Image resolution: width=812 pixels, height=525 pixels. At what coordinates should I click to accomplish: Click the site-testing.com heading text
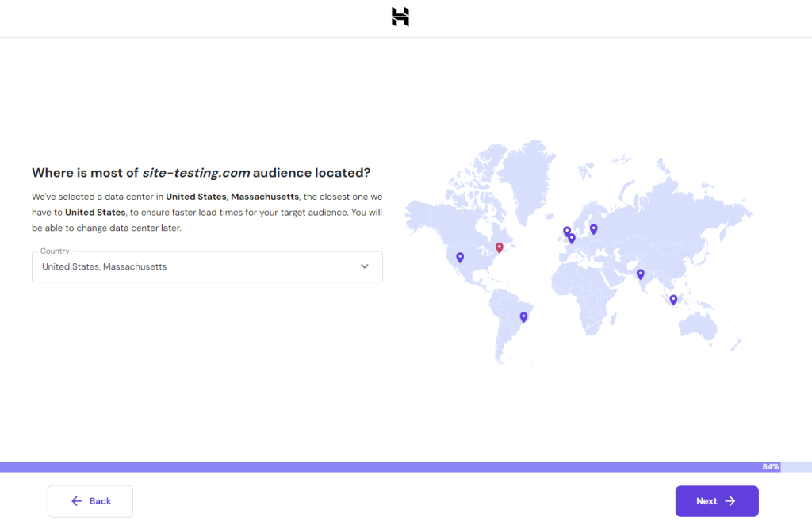tap(195, 172)
